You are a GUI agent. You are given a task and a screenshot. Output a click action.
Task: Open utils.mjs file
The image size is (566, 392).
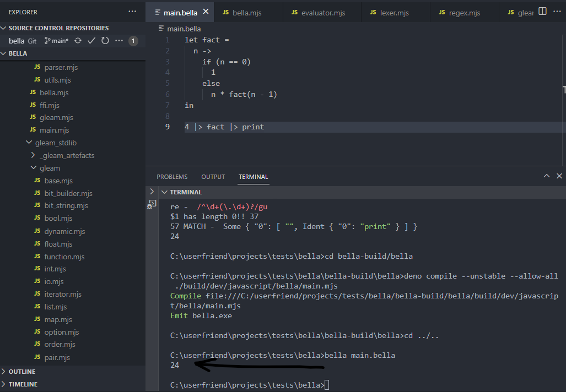click(57, 80)
